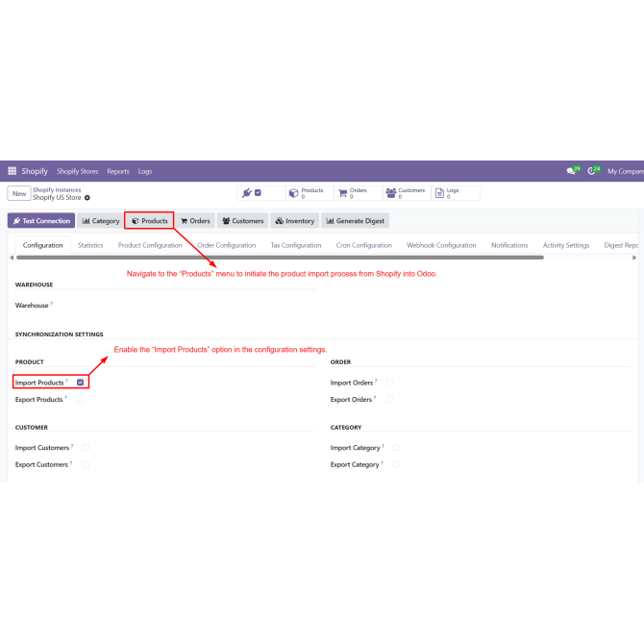Switch to the Digest Report tab
Viewport: 644px width, 644px height.
click(x=621, y=245)
